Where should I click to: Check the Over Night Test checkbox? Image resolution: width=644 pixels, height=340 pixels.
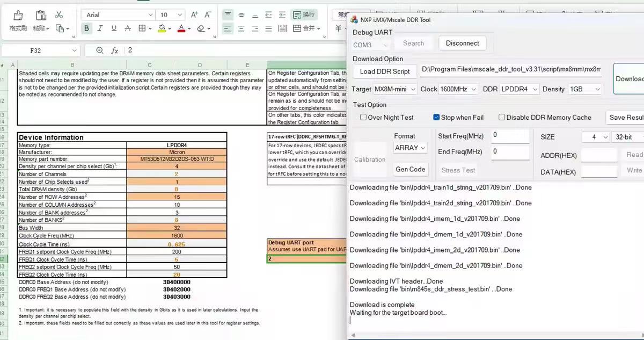[x=363, y=117]
